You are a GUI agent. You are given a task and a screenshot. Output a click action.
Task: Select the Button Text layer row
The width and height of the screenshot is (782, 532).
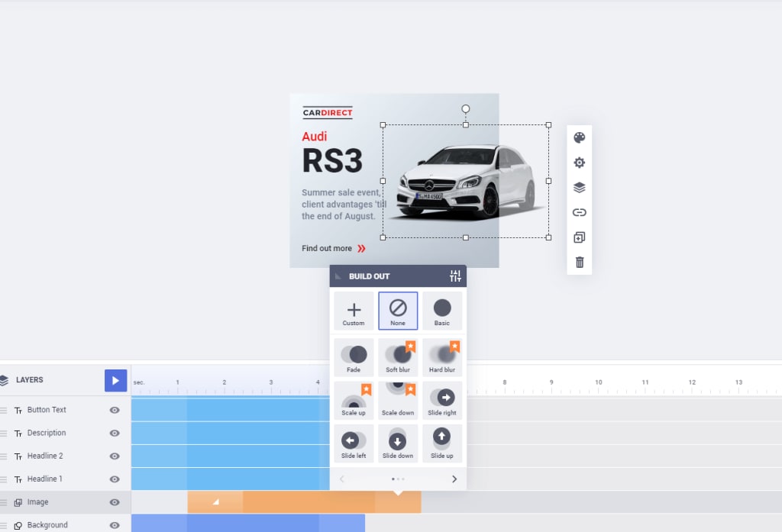[66, 410]
